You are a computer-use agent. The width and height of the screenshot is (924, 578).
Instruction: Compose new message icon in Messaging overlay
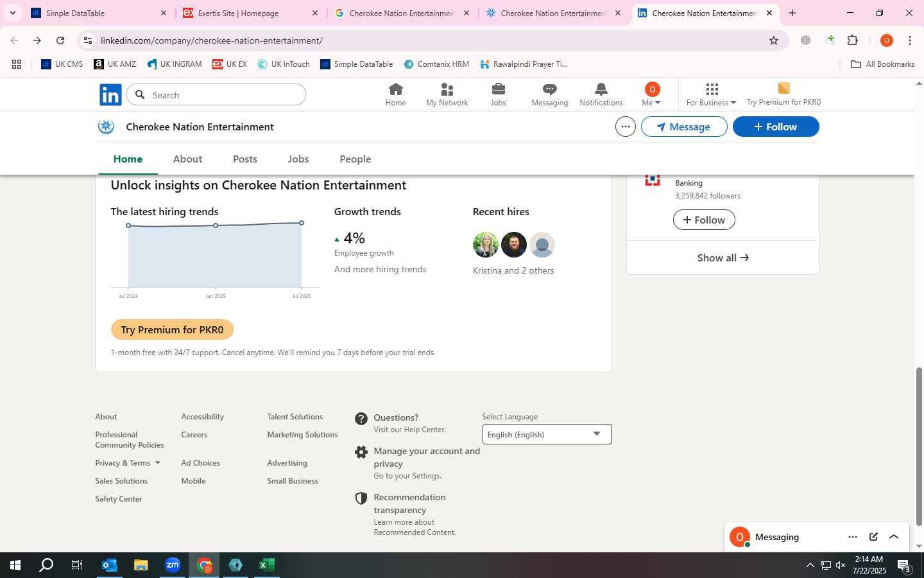[873, 537]
